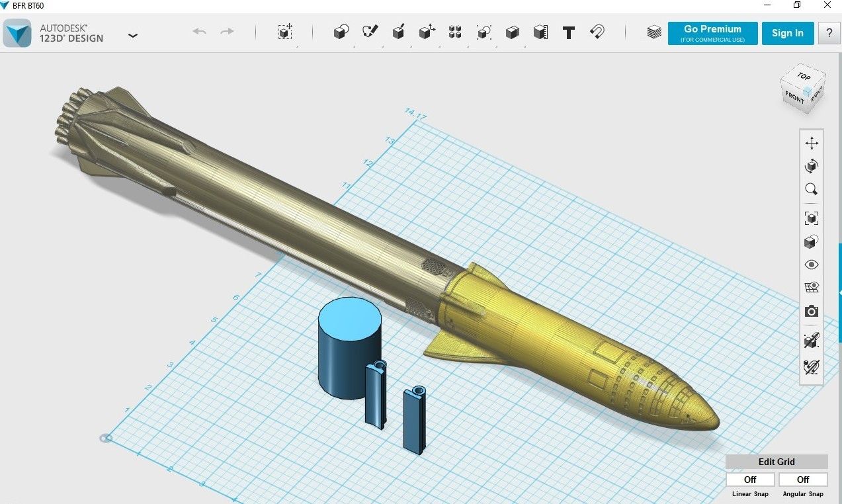The height and width of the screenshot is (504, 842).
Task: Click the Orbit icon in the navigation bar
Action: tap(812, 166)
